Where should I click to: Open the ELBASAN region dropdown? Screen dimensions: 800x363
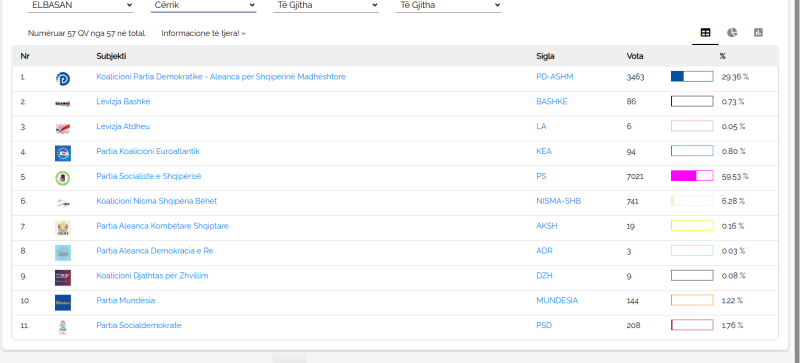tap(81, 5)
